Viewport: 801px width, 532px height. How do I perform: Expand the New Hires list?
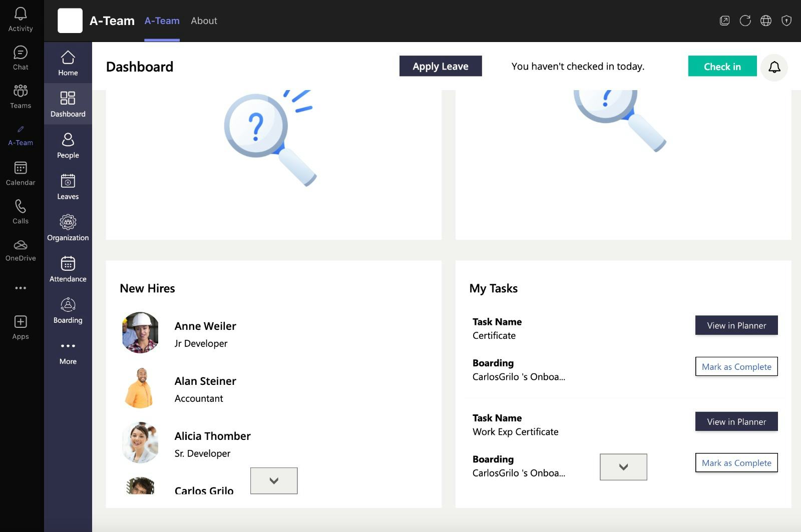(x=274, y=480)
